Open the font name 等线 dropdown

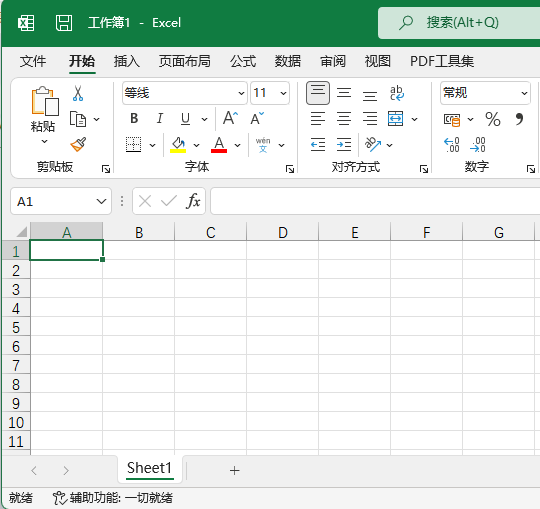241,93
